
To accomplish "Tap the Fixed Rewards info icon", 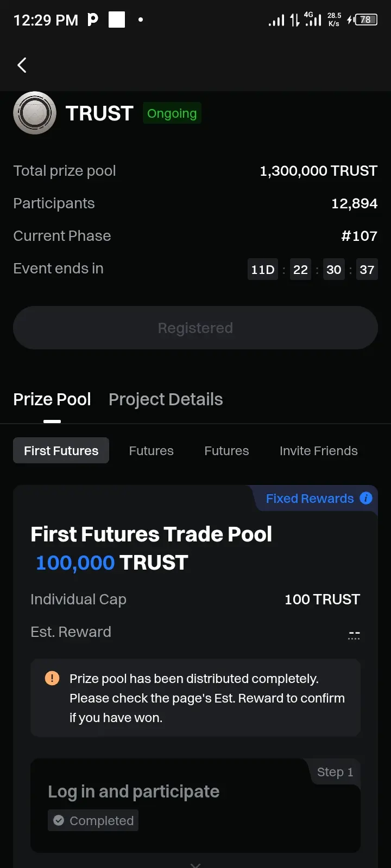I will 366,498.
